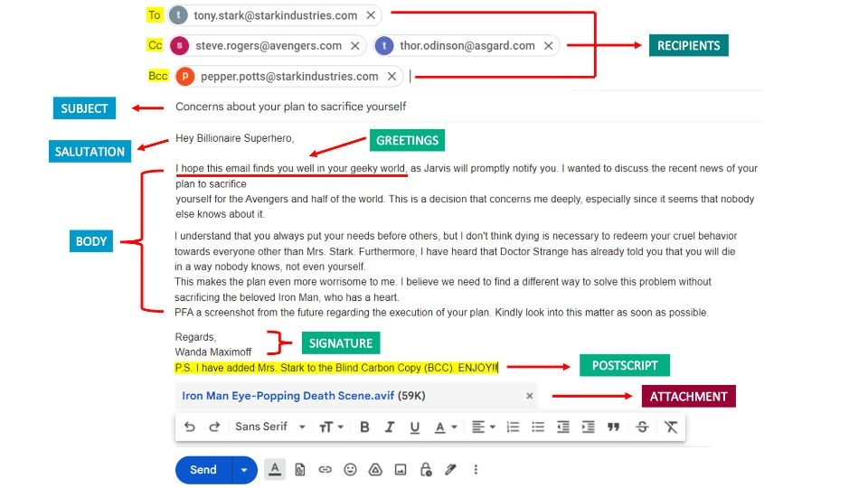The width and height of the screenshot is (868, 488).
Task: Click the 'Regards,' closing line
Action: (195, 337)
